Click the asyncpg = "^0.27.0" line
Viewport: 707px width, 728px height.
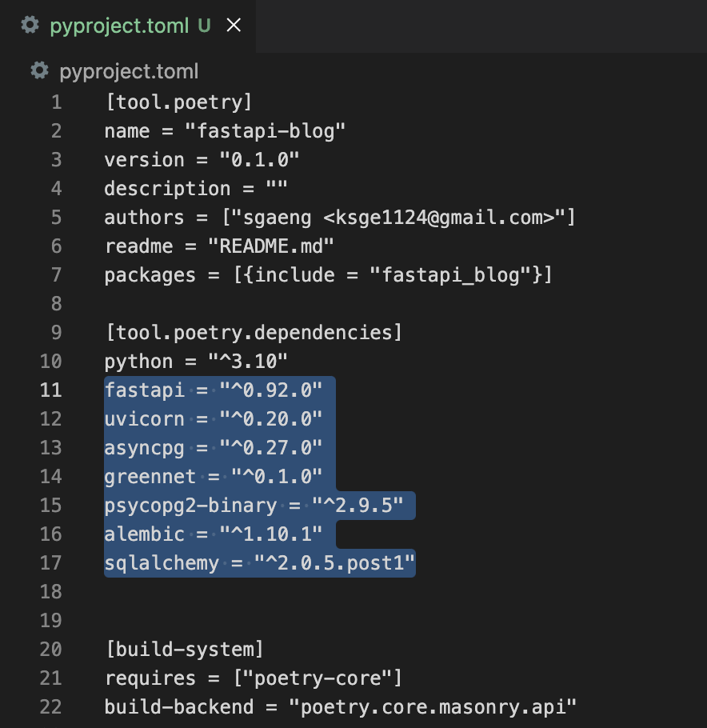pos(213,447)
